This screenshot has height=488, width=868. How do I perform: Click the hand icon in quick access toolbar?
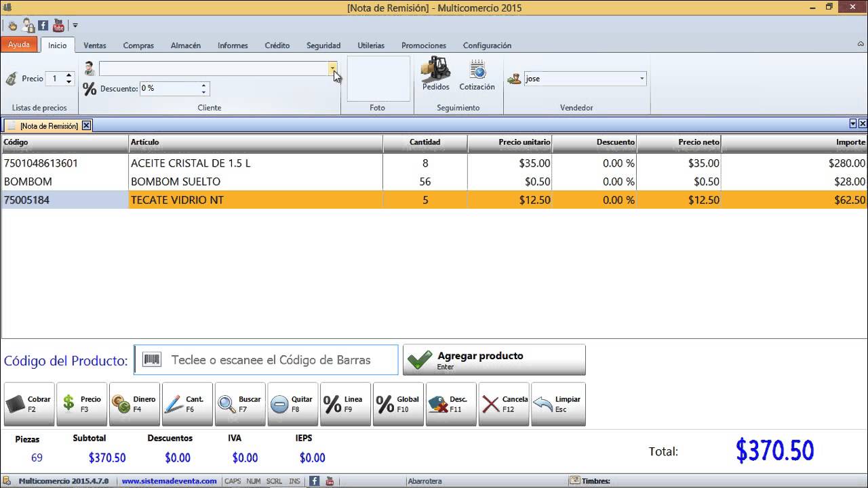tap(13, 26)
